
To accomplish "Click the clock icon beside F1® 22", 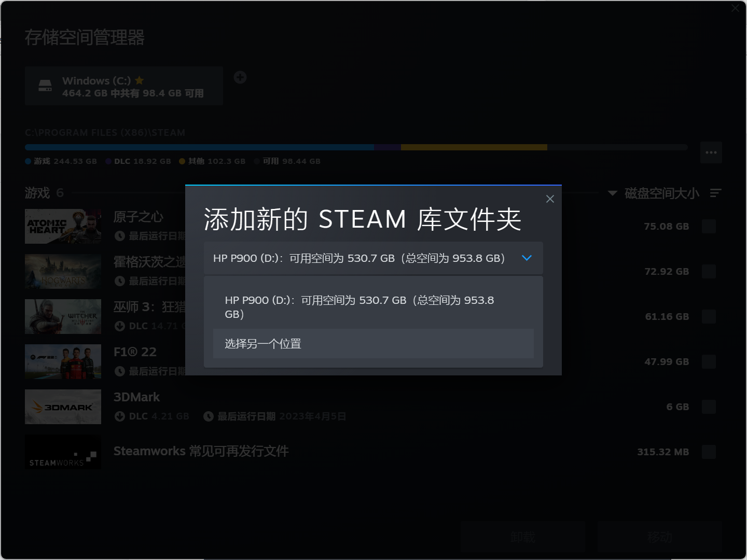I will 120,371.
